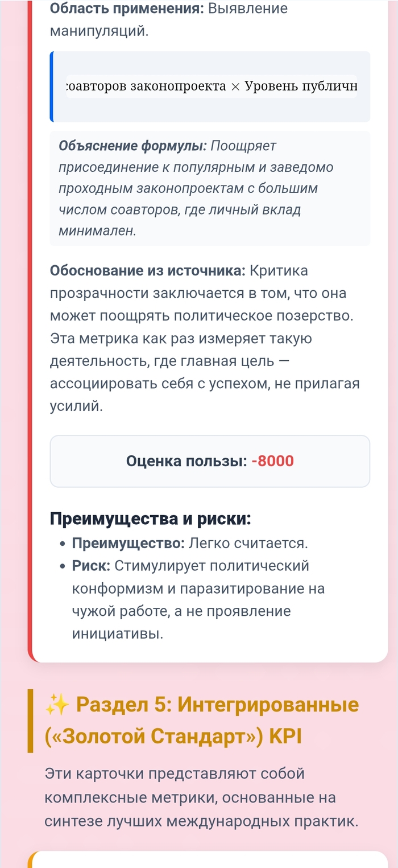Select the «Область применения:» label
The image size is (398, 868).
click(127, 9)
